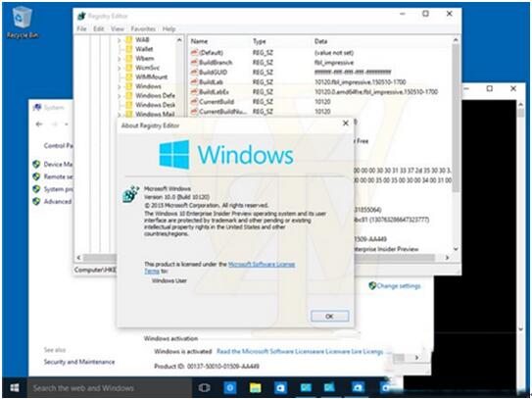The width and height of the screenshot is (532, 399).
Task: Click BuildLab data 10120.fbl_impressive.150510-1700
Action: 361,82
